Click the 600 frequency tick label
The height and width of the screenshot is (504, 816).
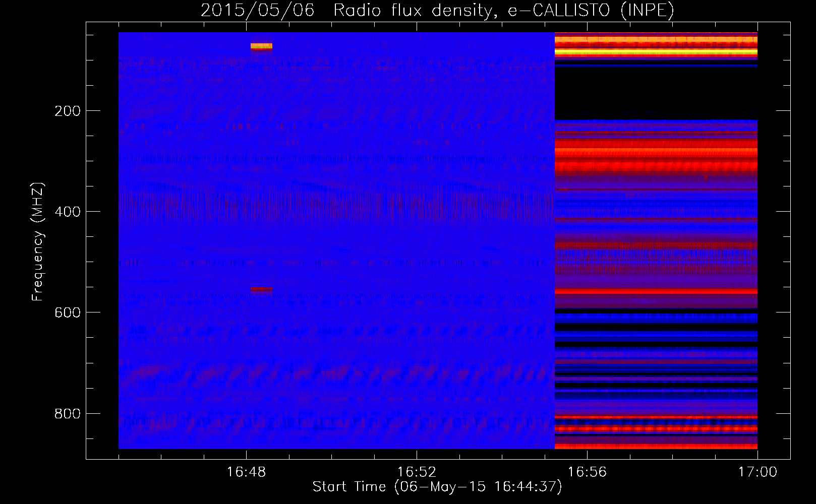68,312
